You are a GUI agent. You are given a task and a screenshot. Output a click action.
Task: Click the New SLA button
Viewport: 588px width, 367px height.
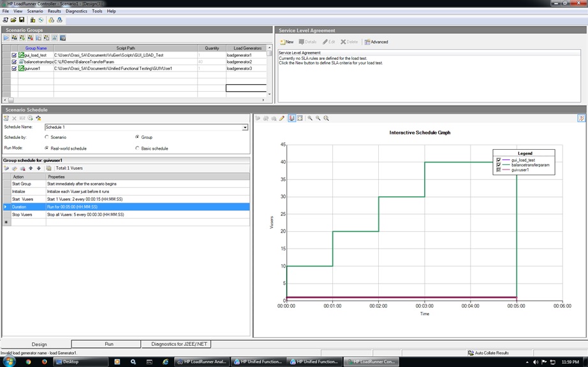(x=287, y=42)
